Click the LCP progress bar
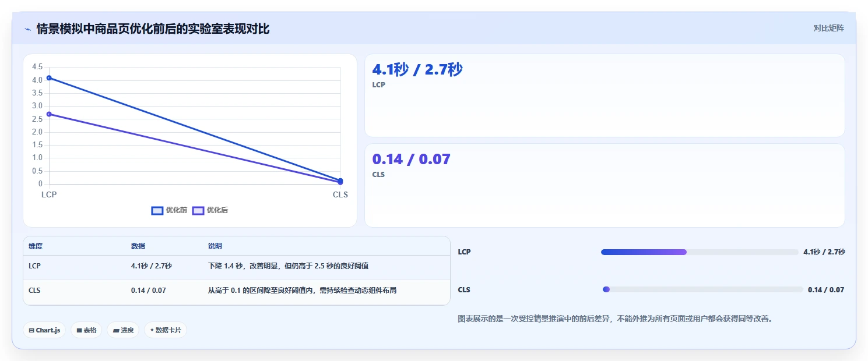Image resolution: width=868 pixels, height=361 pixels. point(700,252)
